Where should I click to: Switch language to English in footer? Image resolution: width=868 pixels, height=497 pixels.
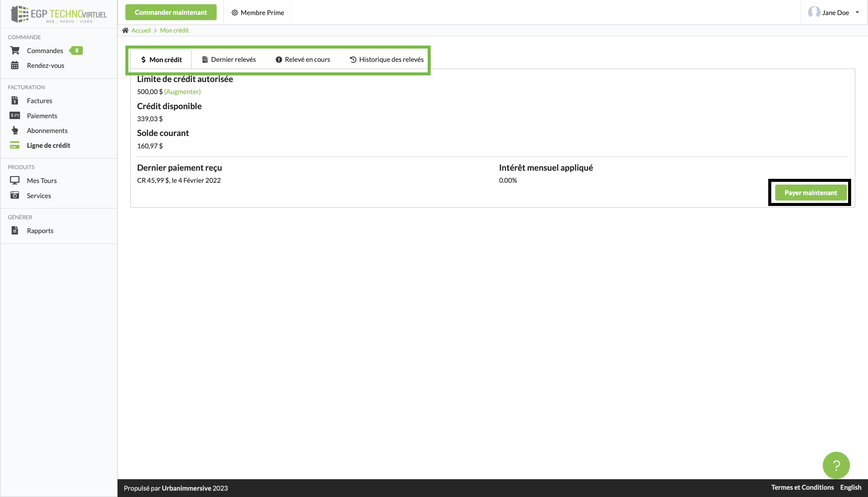coord(850,487)
